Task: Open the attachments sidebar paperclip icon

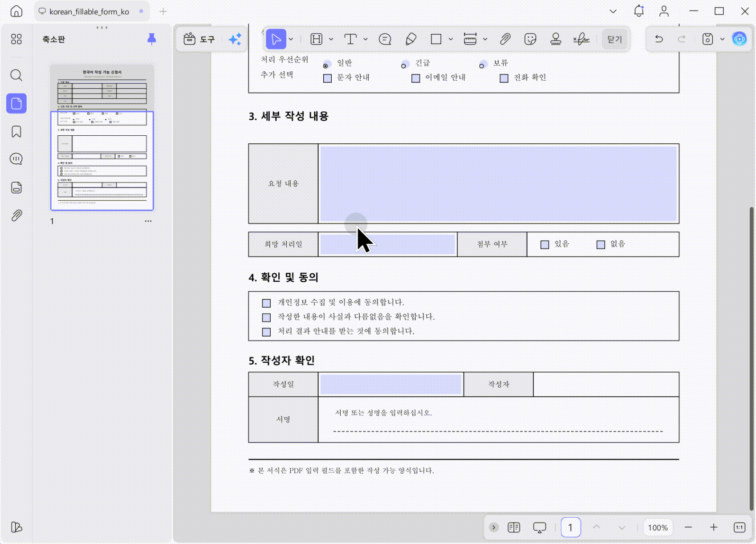Action: point(16,215)
